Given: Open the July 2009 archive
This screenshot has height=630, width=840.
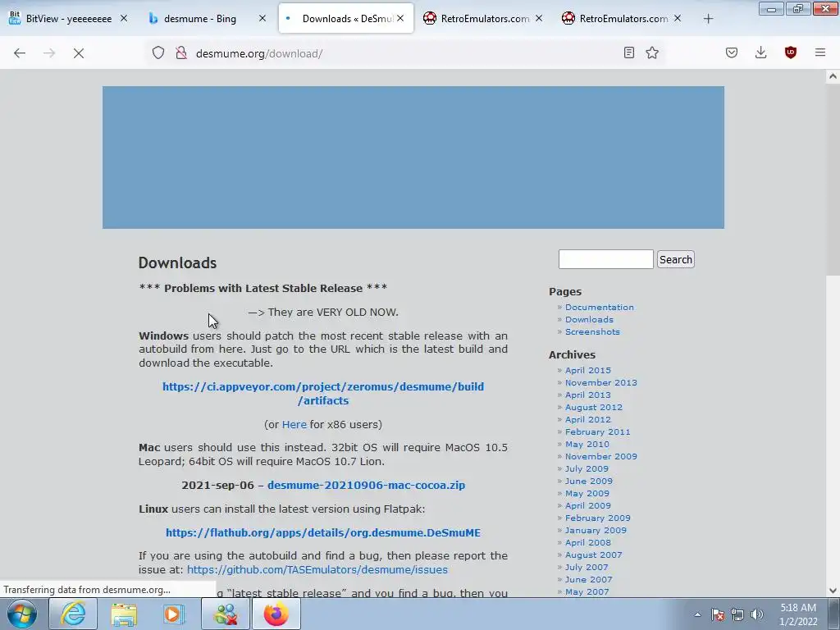Looking at the screenshot, I should pos(587,468).
